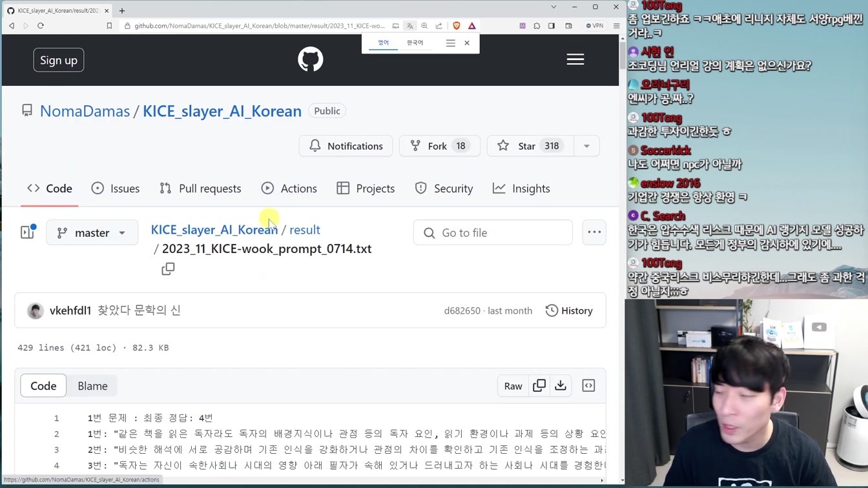The width and height of the screenshot is (868, 488).
Task: Select the Code view toggle
Action: click(x=43, y=386)
